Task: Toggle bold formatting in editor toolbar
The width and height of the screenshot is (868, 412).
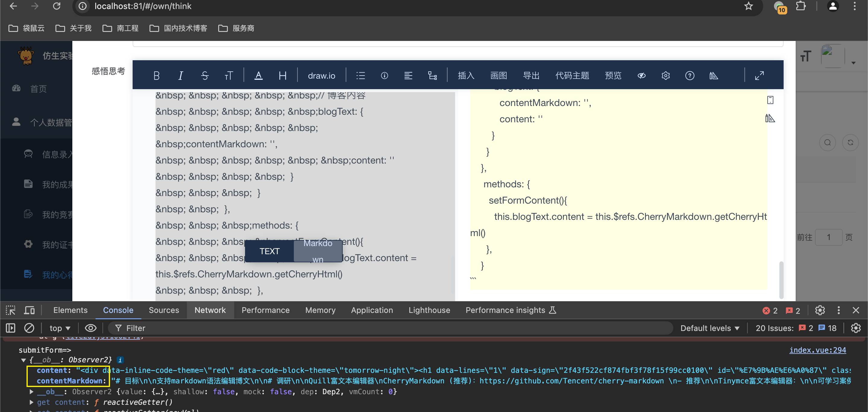Action: (x=156, y=75)
